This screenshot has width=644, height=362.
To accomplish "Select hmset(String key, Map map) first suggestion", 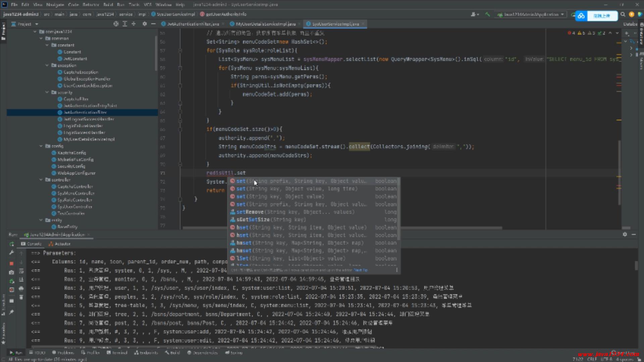I will [314, 243].
